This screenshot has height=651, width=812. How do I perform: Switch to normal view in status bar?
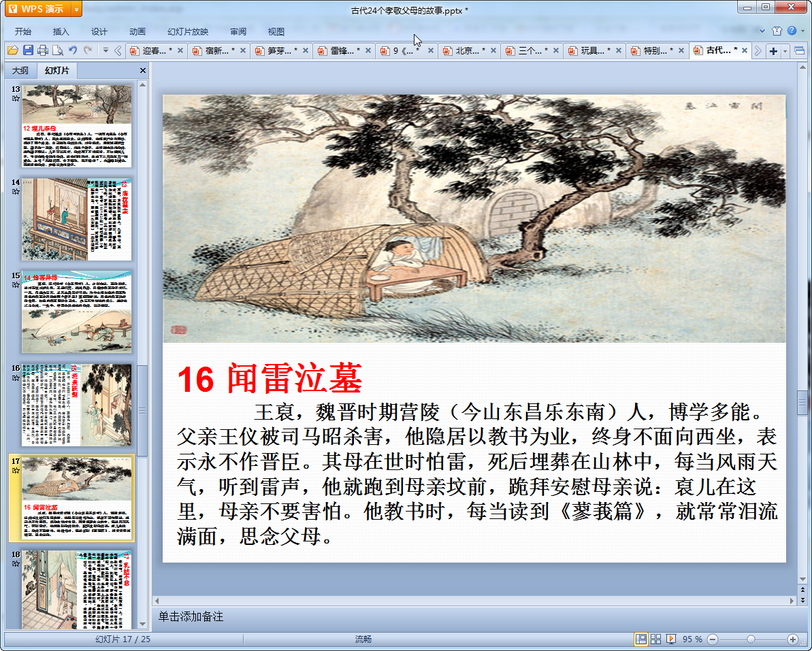(x=640, y=639)
